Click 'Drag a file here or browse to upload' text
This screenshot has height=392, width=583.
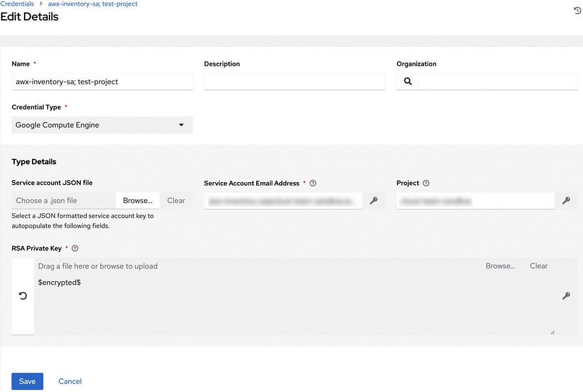(98, 266)
